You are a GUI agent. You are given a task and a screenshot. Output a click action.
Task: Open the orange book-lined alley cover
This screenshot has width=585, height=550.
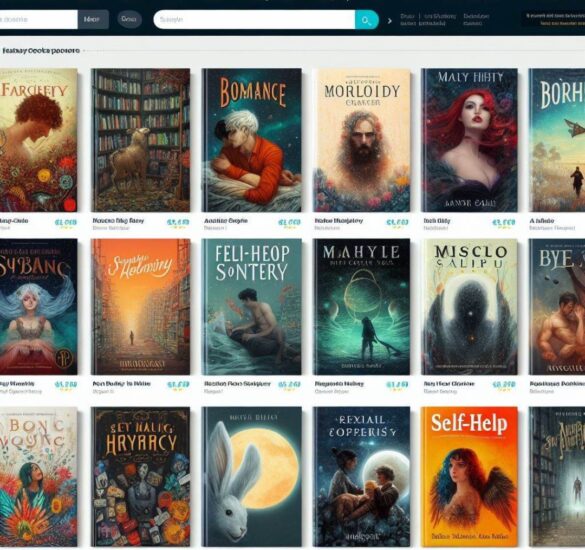click(x=140, y=307)
